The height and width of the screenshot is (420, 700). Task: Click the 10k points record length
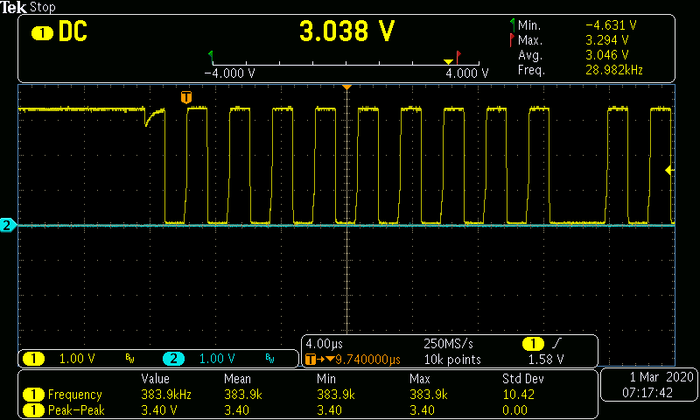coord(452,360)
